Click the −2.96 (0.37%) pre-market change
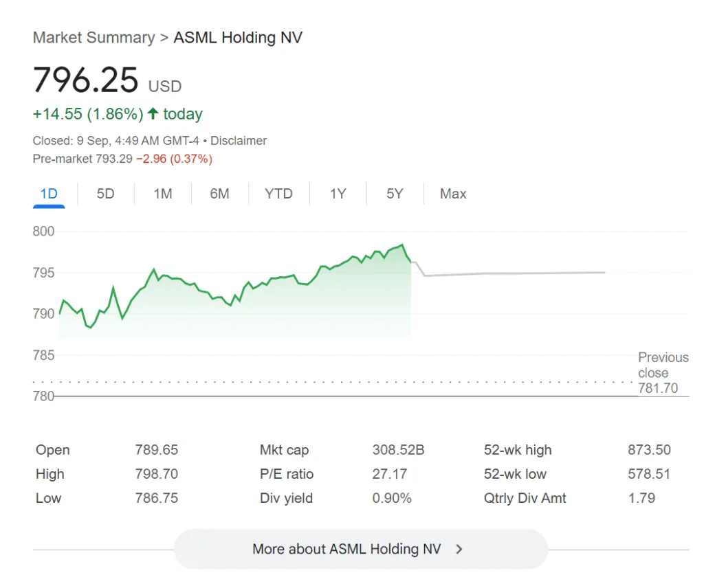This screenshot has height=588, width=704. (174, 159)
